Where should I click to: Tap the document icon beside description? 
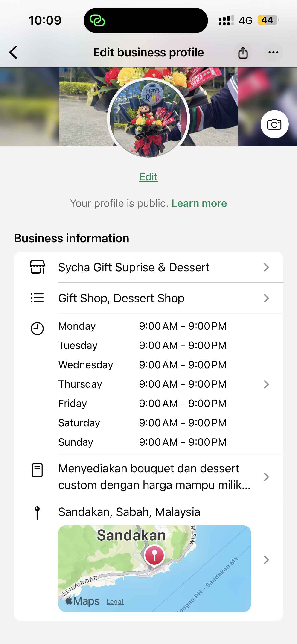[37, 470]
